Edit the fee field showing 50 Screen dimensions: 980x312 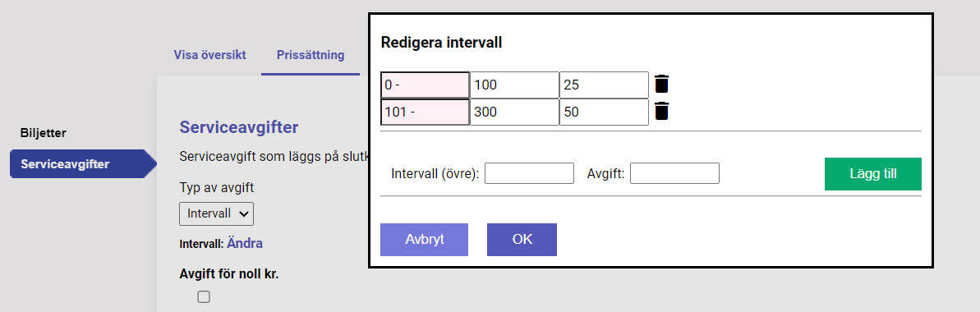[604, 112]
